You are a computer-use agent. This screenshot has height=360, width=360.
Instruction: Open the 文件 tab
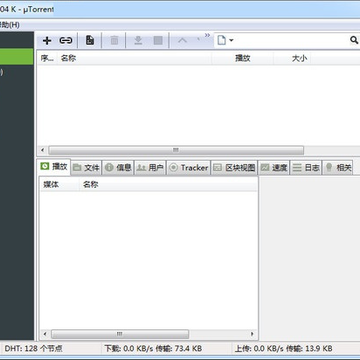(86, 168)
